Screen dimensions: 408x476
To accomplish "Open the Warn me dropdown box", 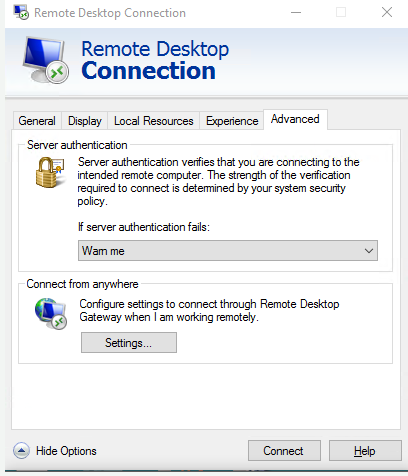I will [228, 251].
